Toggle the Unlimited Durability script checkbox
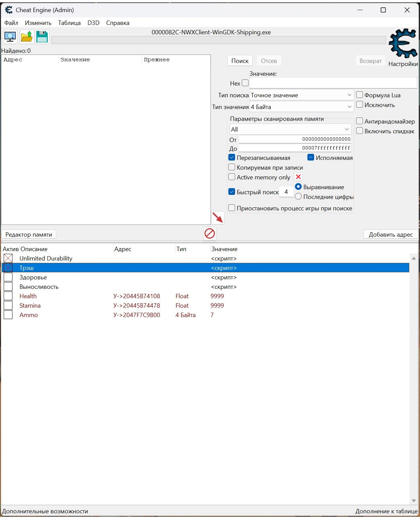This screenshot has height=517, width=420. tap(8, 258)
